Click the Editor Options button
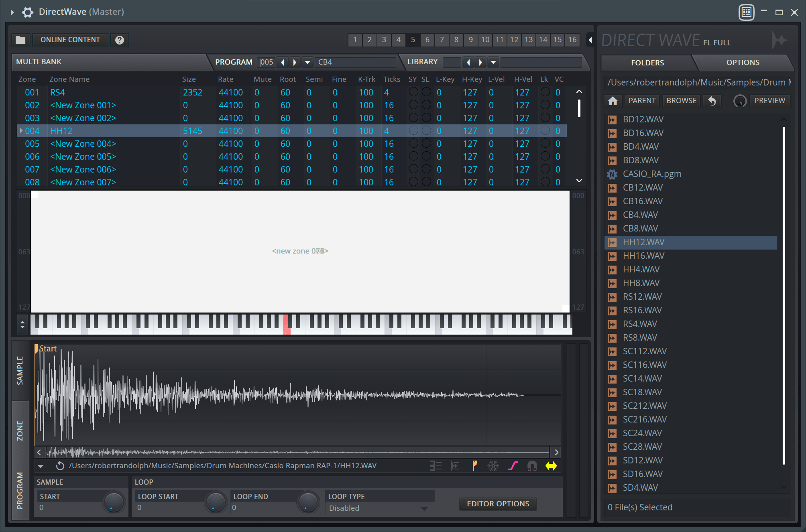This screenshot has height=532, width=806. tap(498, 504)
